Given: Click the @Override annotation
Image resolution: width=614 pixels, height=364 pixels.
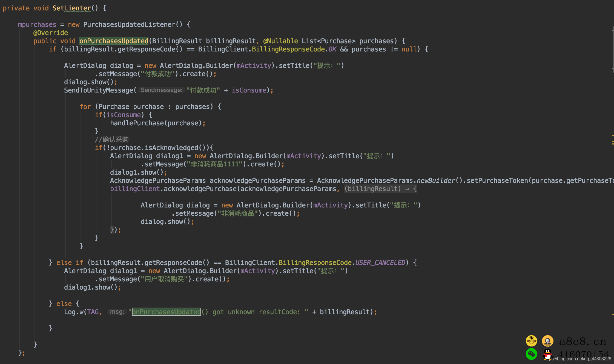Looking at the screenshot, I should (x=51, y=33).
